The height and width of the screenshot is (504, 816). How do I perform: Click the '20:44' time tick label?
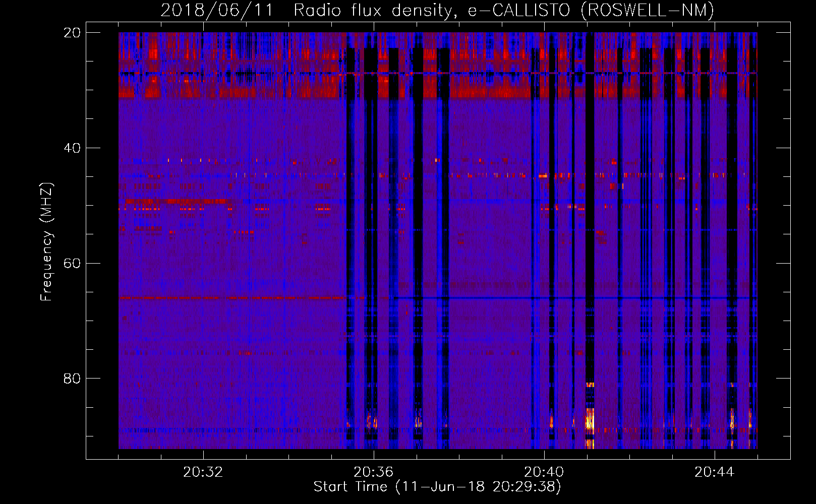(x=714, y=472)
